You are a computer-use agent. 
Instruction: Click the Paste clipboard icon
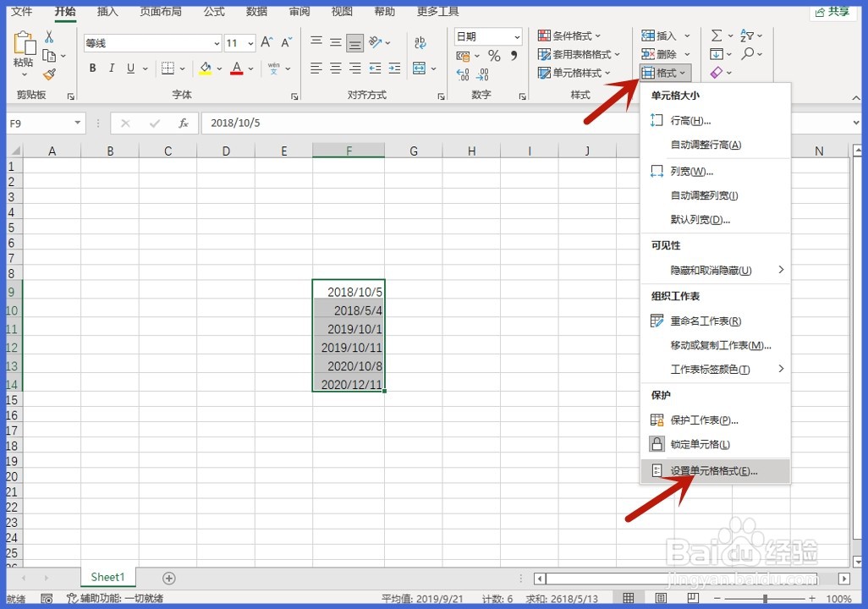pos(24,43)
